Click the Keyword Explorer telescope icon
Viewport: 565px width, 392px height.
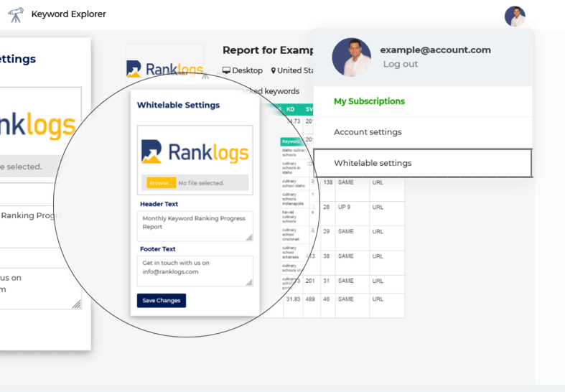[x=16, y=15]
